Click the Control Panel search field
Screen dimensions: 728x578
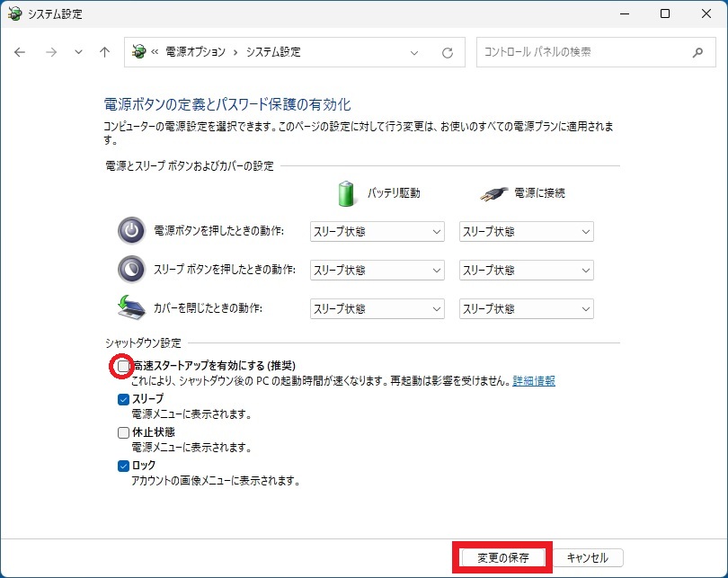coord(596,52)
